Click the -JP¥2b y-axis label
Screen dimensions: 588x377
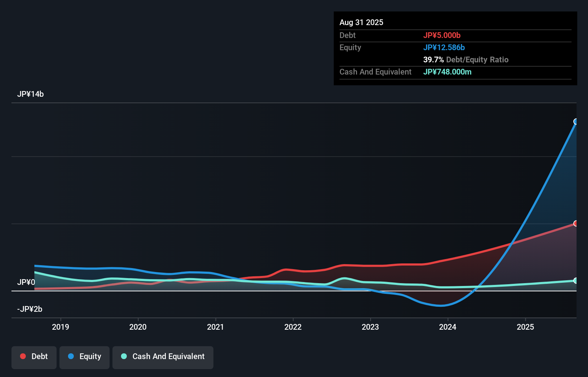click(30, 309)
